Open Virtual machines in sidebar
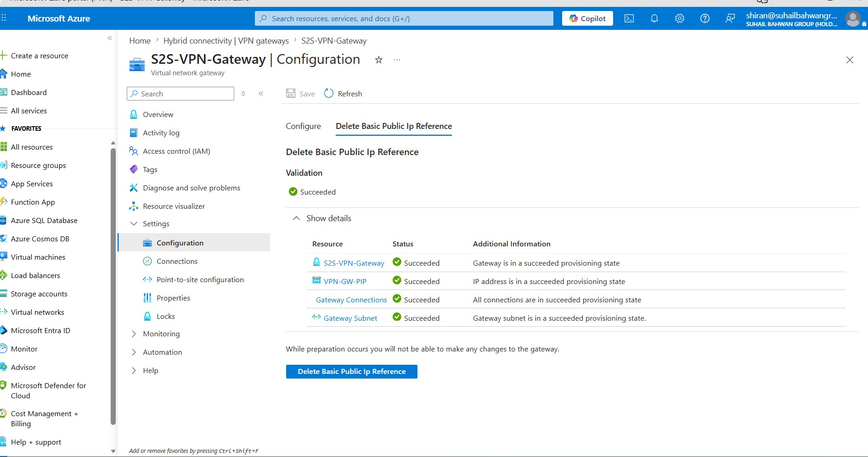Screen dimensions: 868x457 click(38, 257)
